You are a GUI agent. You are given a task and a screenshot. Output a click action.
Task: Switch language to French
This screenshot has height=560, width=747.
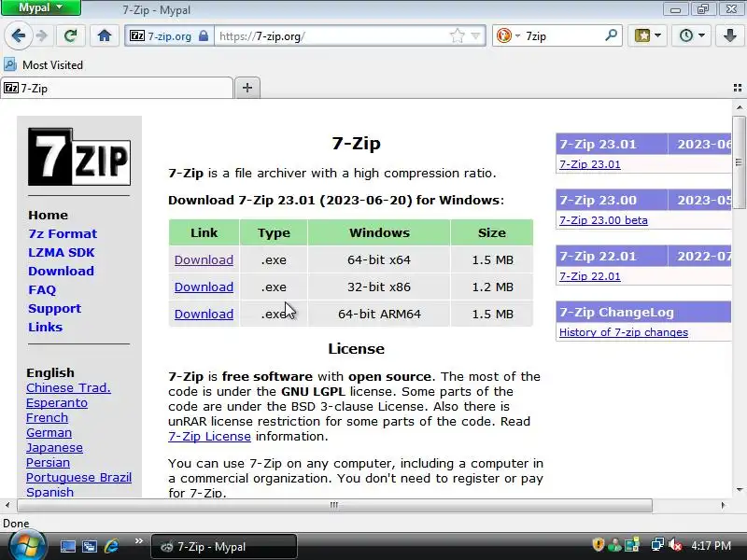point(48,417)
